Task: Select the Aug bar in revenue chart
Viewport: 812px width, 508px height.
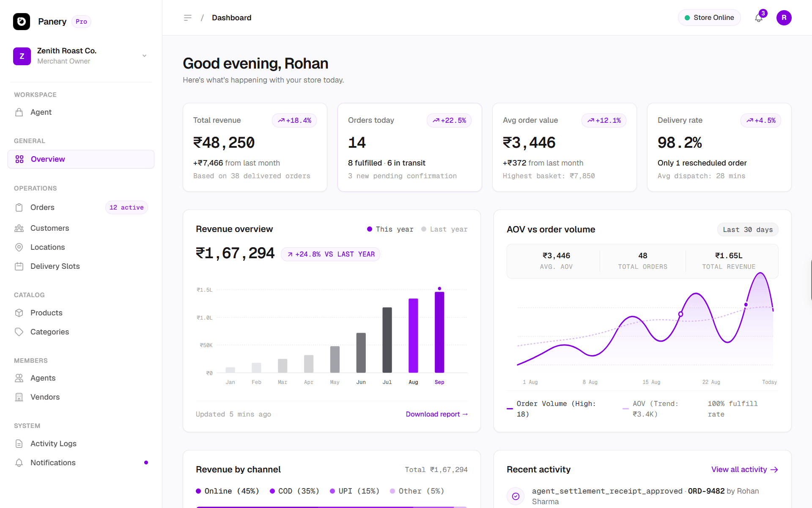Action: click(x=413, y=336)
